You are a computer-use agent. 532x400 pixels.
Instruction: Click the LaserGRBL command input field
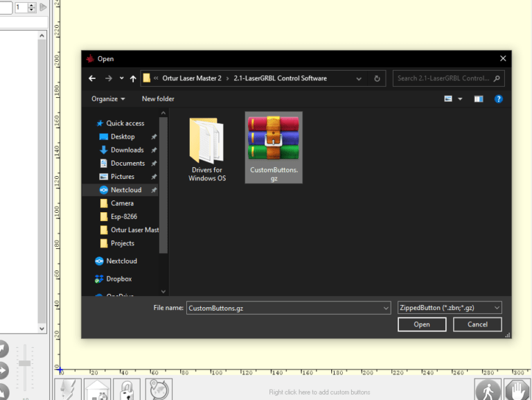point(24,22)
